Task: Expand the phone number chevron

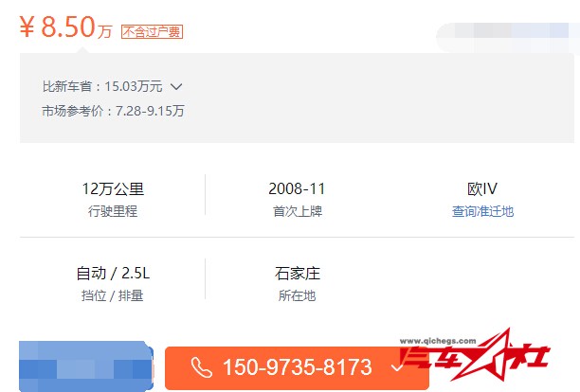Action: click(x=397, y=367)
